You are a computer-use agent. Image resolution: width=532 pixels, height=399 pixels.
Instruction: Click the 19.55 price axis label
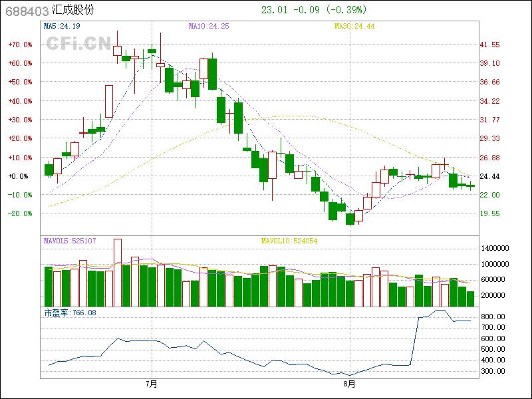click(489, 213)
